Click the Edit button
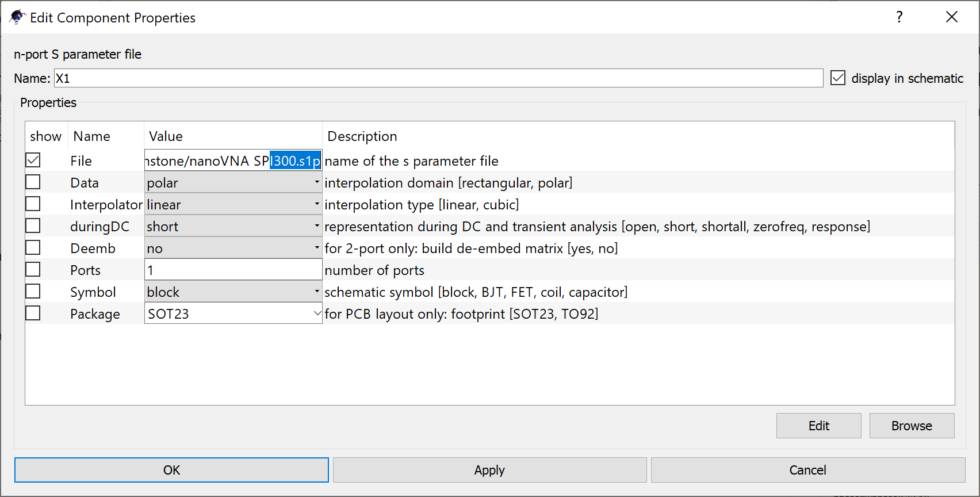Screen dimensions: 980x497 point(818,426)
